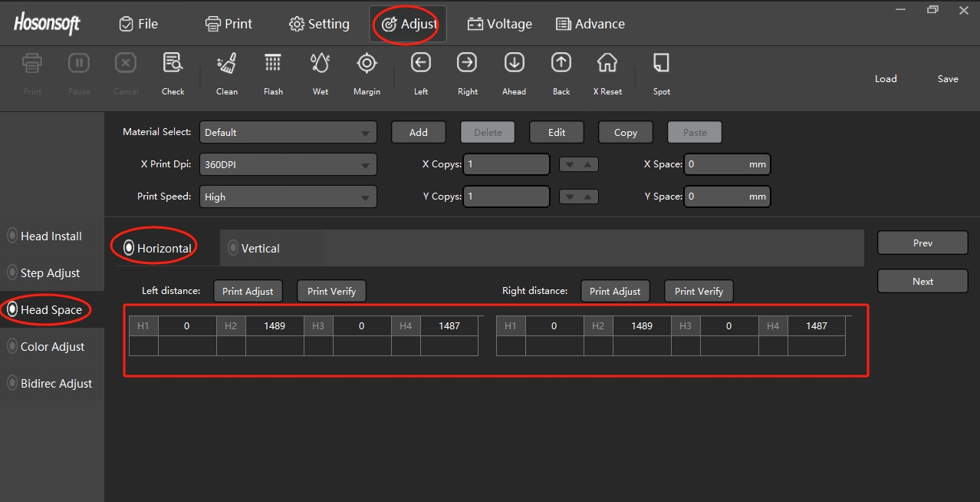Open the Print Speed dropdown

point(288,197)
